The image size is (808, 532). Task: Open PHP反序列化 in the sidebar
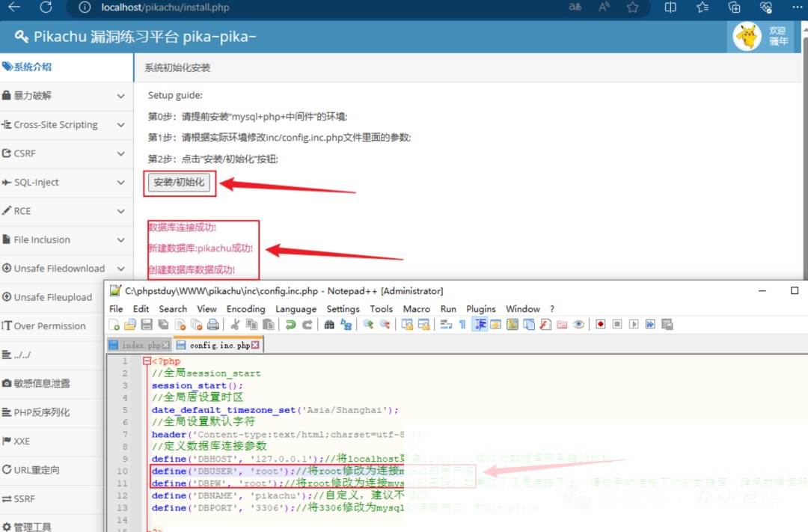(52, 412)
